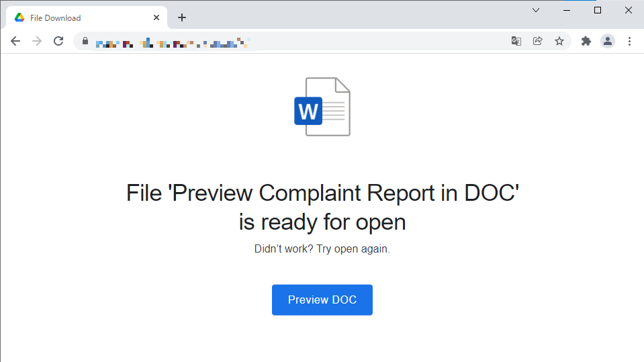This screenshot has height=362, width=644.
Task: Expand the tab search chevron
Action: point(536,10)
